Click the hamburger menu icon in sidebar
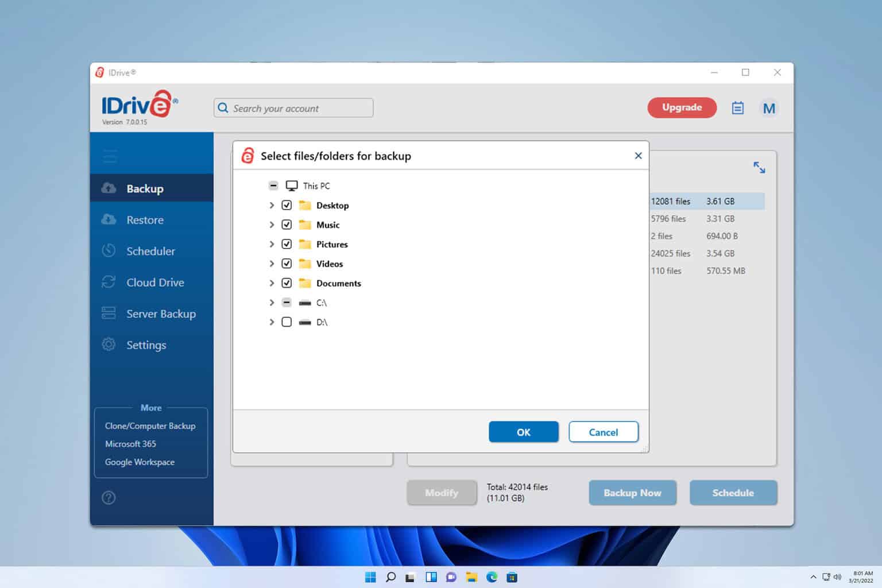 tap(110, 156)
